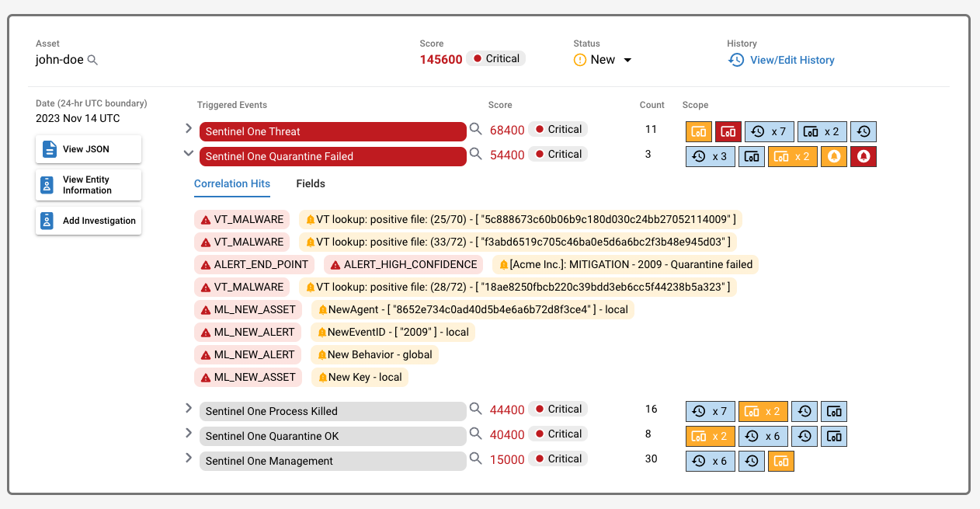Blue device badge in Quarantine OK row
This screenshot has height=509, width=980.
pos(834,436)
